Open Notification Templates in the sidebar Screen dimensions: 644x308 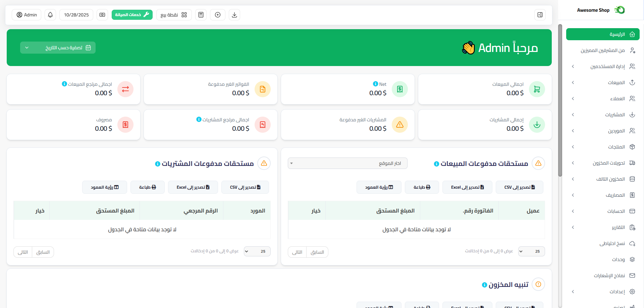[x=609, y=275]
